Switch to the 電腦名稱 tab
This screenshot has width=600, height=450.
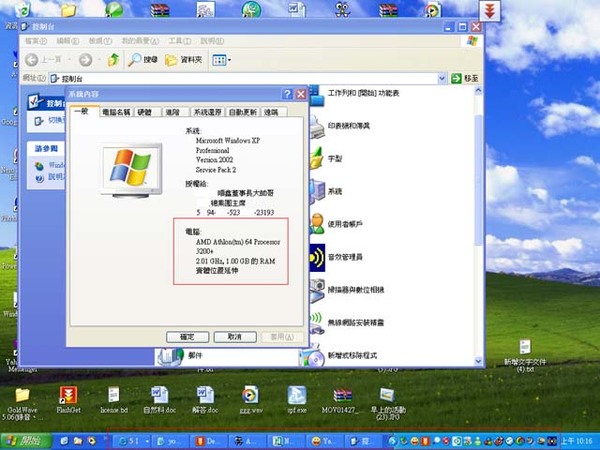(x=116, y=112)
